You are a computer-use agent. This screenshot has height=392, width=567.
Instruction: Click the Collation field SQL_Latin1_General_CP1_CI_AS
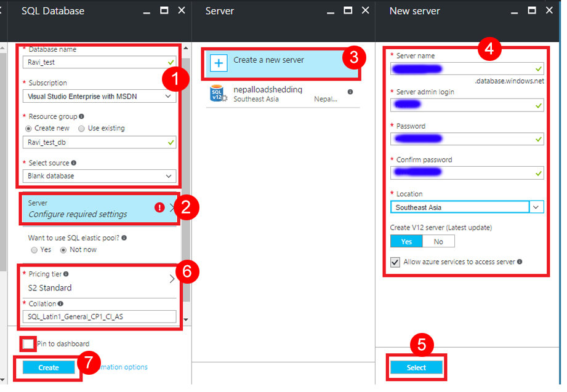(100, 317)
